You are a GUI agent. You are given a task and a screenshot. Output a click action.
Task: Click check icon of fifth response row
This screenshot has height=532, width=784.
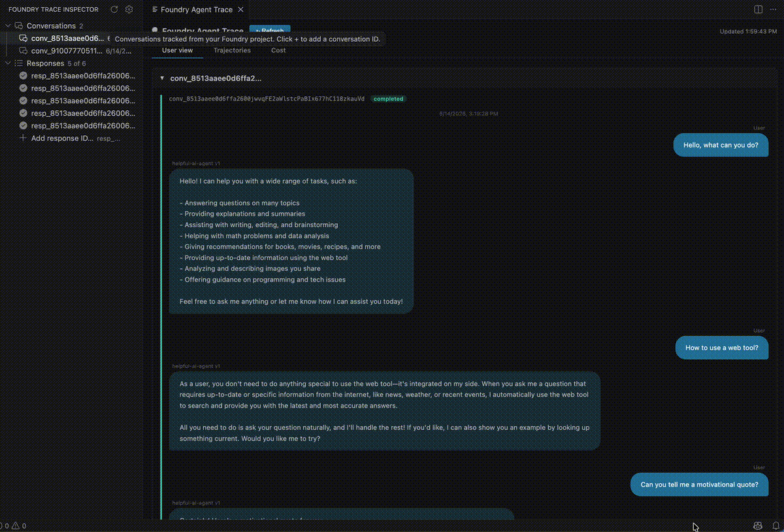(24, 125)
